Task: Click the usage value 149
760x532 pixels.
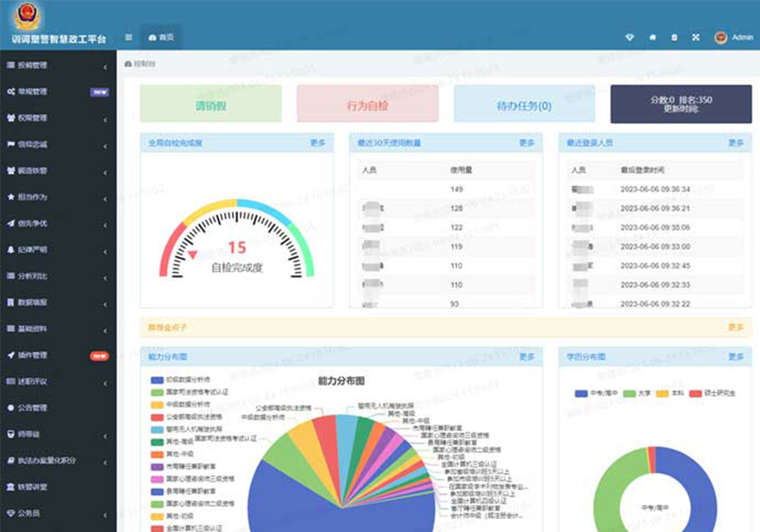Action: [x=457, y=189]
